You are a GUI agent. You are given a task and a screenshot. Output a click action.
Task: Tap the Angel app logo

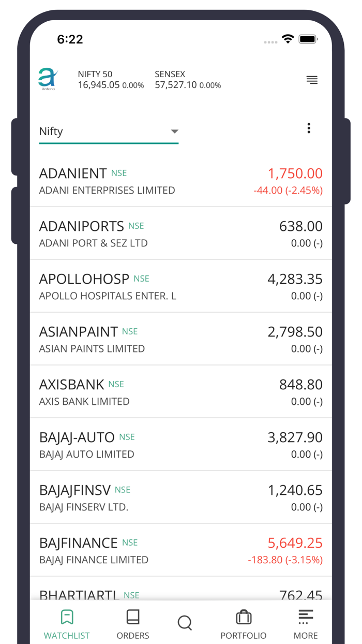(x=47, y=79)
